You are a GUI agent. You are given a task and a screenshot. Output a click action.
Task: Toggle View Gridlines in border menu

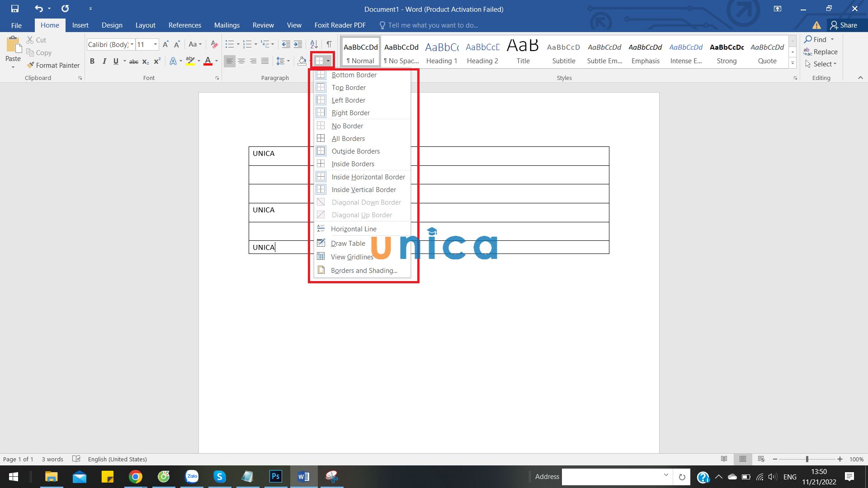[352, 257]
